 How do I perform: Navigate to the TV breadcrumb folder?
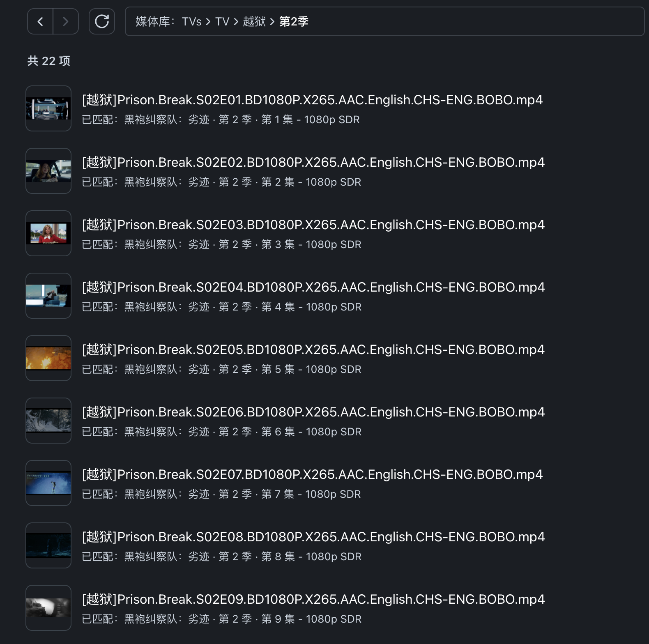click(x=222, y=21)
